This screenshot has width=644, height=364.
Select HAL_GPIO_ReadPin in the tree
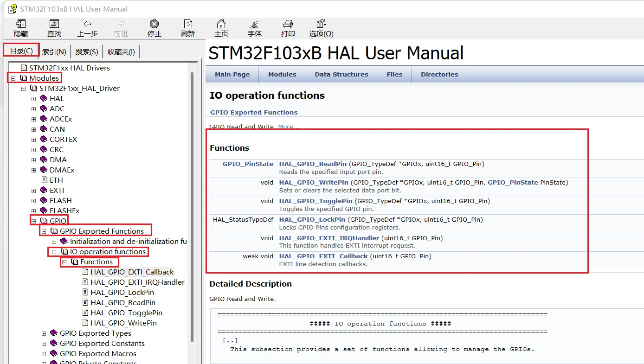(x=123, y=302)
